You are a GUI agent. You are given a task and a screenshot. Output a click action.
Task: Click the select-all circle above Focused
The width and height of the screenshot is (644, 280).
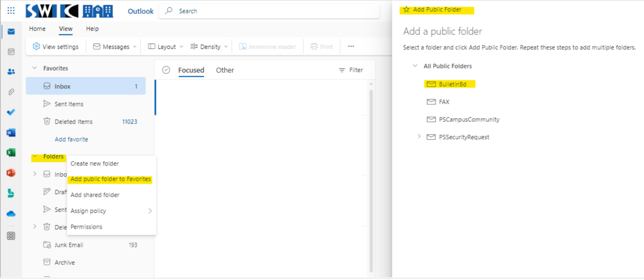click(166, 70)
